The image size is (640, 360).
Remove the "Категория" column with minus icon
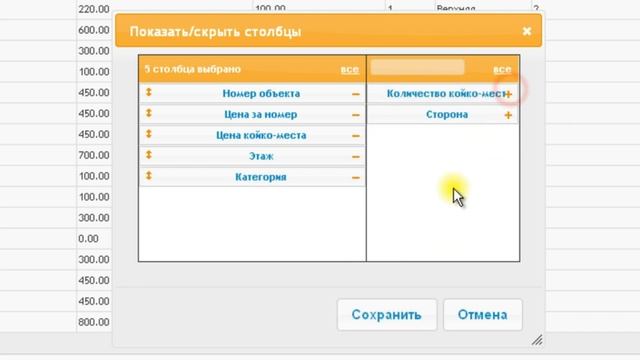[x=356, y=178]
